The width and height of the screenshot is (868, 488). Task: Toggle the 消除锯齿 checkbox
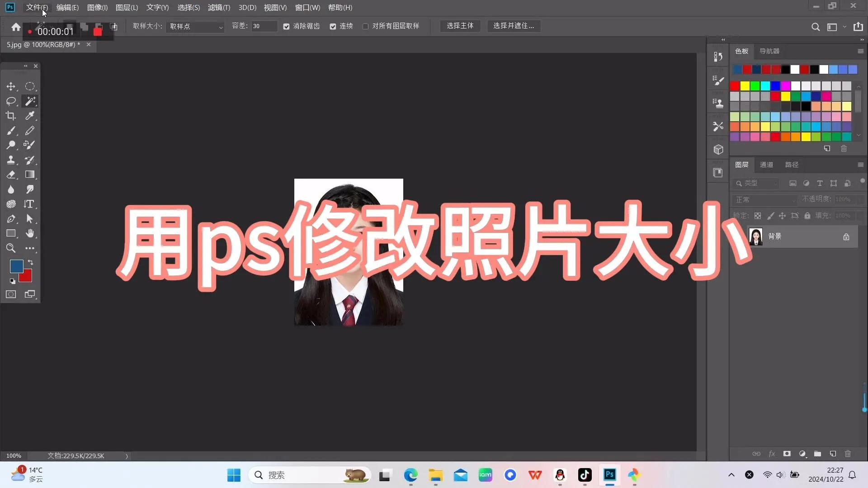pos(286,26)
